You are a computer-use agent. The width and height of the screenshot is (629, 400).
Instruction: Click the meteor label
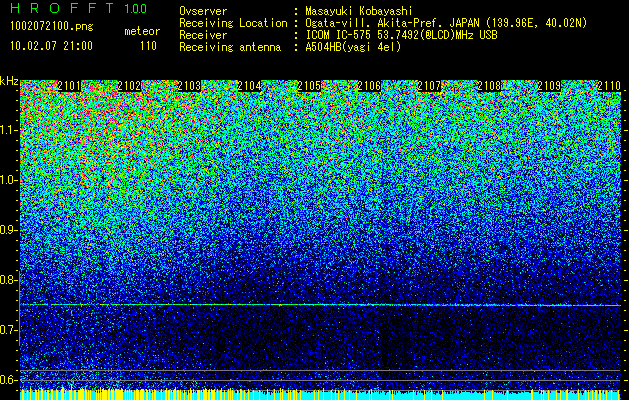pos(142,31)
